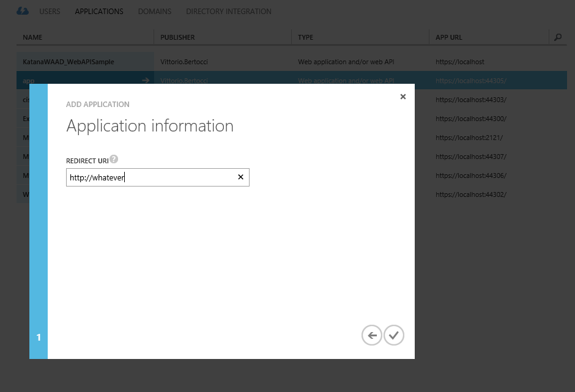The image size is (575, 392).
Task: Click the https://localhost:44300/ URL
Action: pos(471,119)
